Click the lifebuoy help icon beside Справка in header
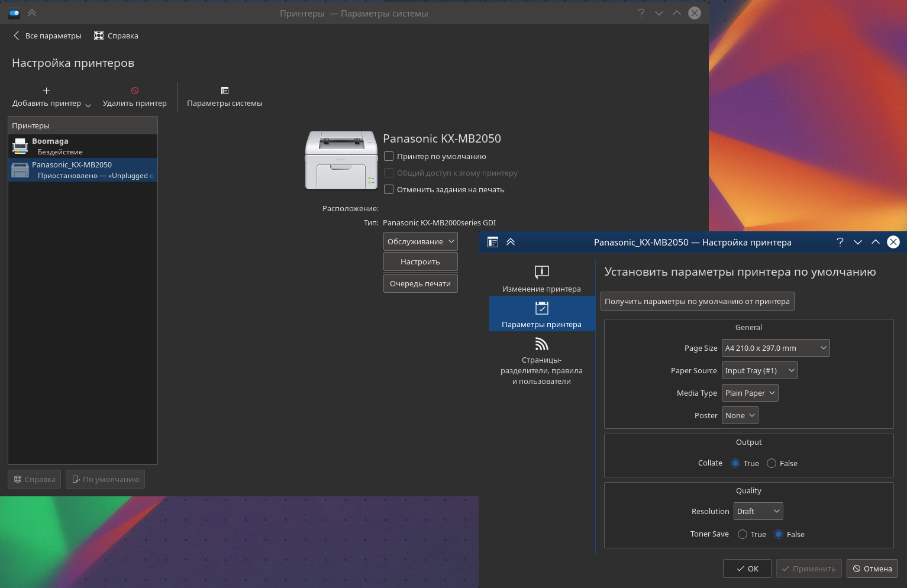Screen dimensions: 907x588 click(x=99, y=35)
